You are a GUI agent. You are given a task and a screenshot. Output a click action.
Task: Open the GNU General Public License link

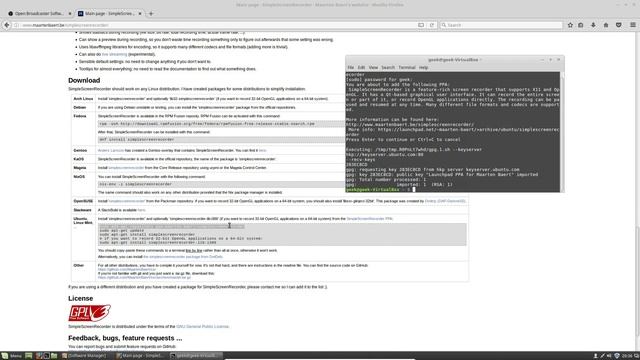(202, 327)
